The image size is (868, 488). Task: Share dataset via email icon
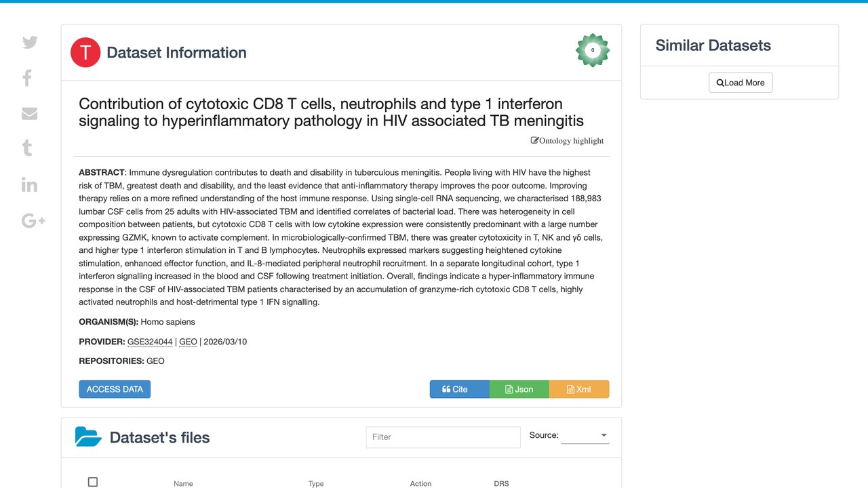pyautogui.click(x=29, y=114)
